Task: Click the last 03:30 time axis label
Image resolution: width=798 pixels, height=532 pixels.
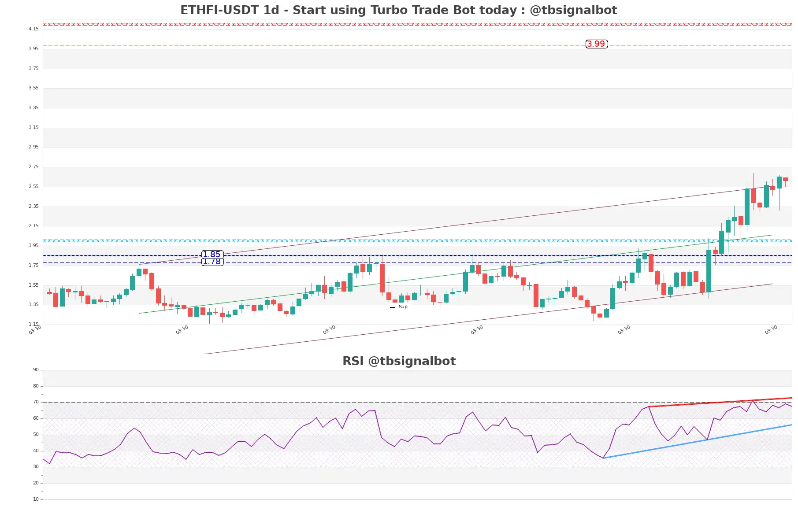Action: coord(771,330)
